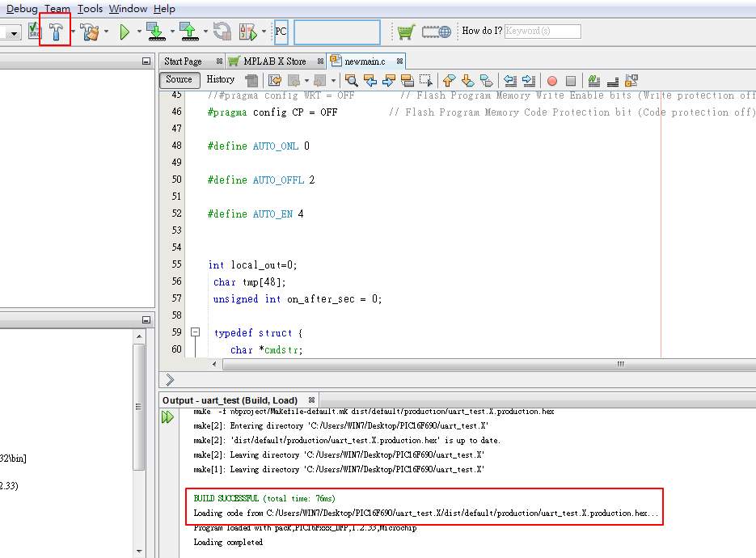
Task: Open Make and Program Device dropdown arrow
Action: [x=172, y=32]
